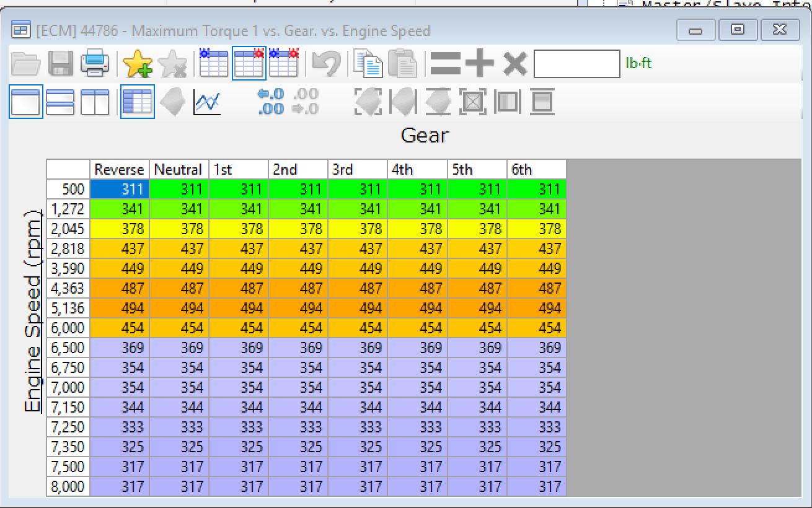Increase decimal places icon
This screenshot has height=508, width=812.
tap(270, 102)
